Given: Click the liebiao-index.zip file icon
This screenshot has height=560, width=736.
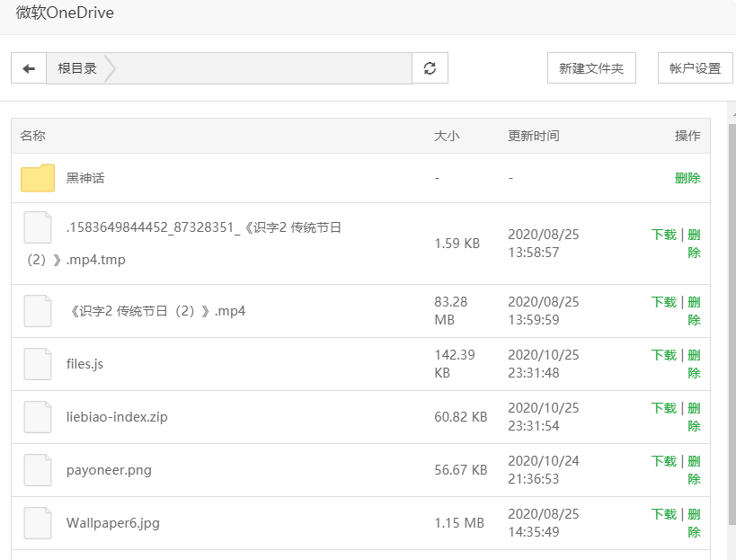Looking at the screenshot, I should coord(38,417).
